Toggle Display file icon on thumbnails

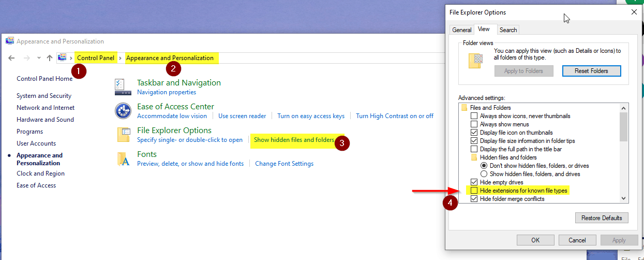click(x=474, y=133)
